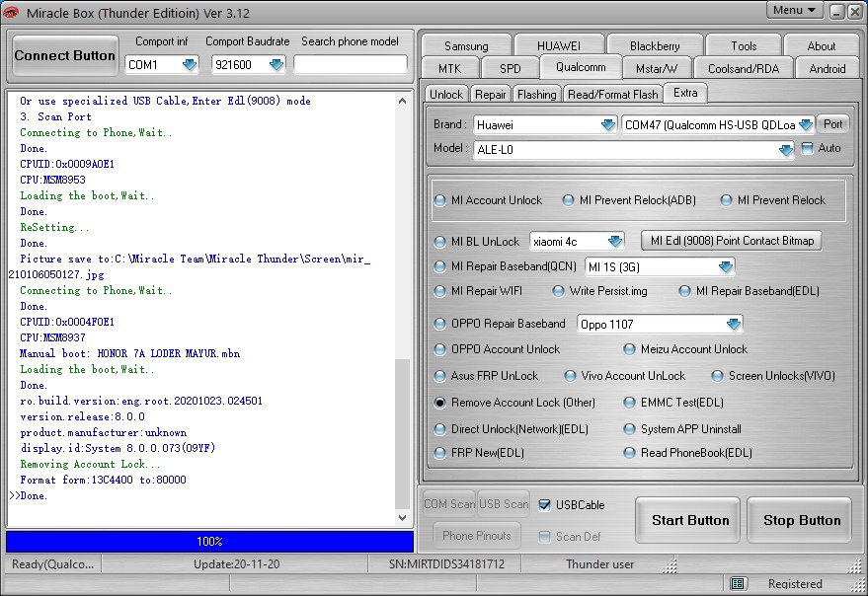
Task: Click the Miracle Box red logo icon
Action: pos(11,12)
